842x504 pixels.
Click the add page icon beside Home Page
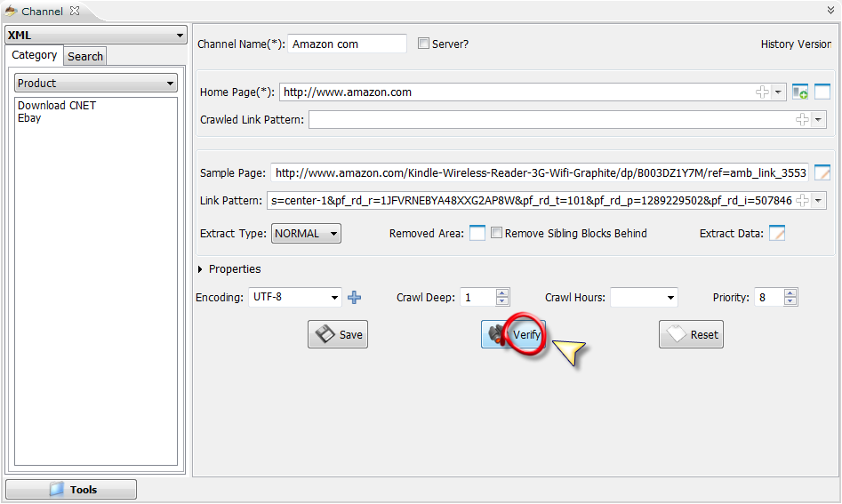[x=800, y=92]
